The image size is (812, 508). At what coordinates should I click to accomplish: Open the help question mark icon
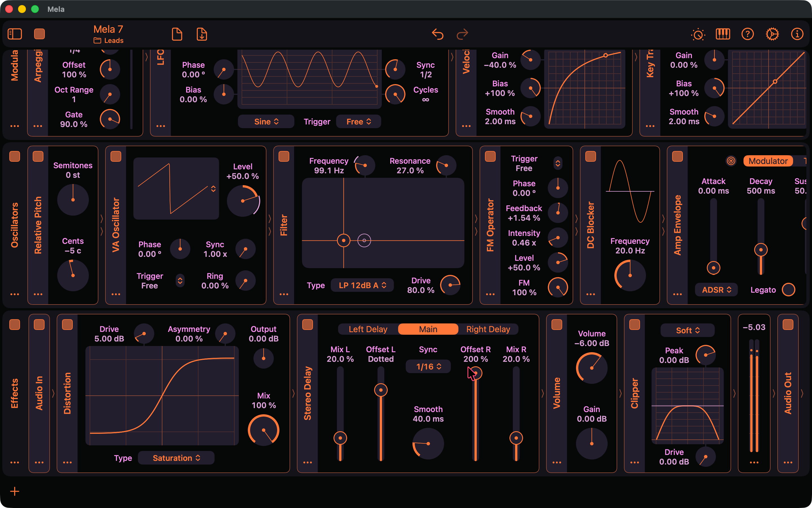click(x=748, y=34)
